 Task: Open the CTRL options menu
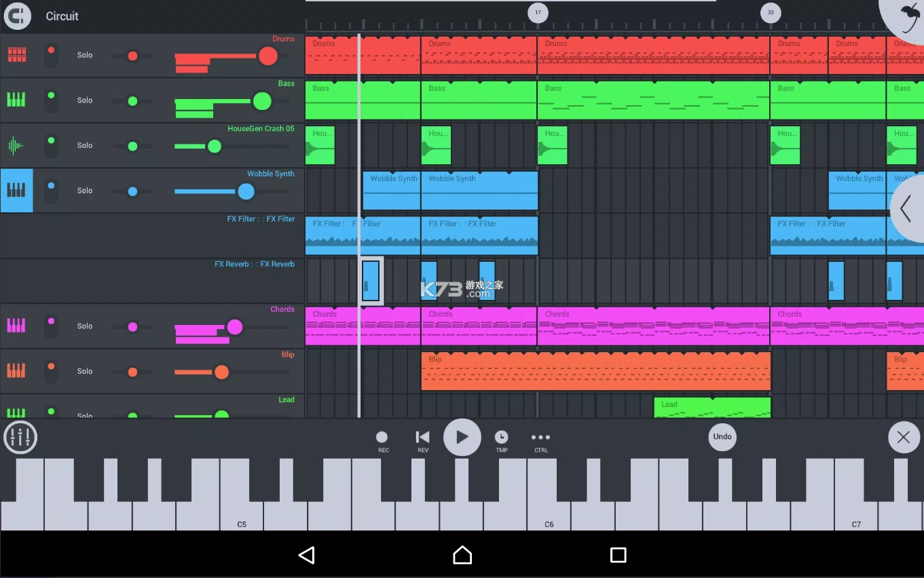(x=540, y=438)
